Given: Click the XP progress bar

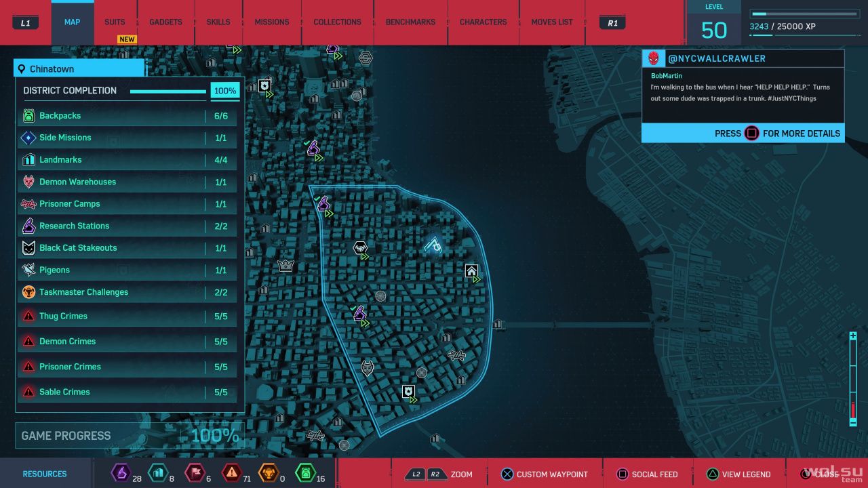Looking at the screenshot, I should click(805, 14).
